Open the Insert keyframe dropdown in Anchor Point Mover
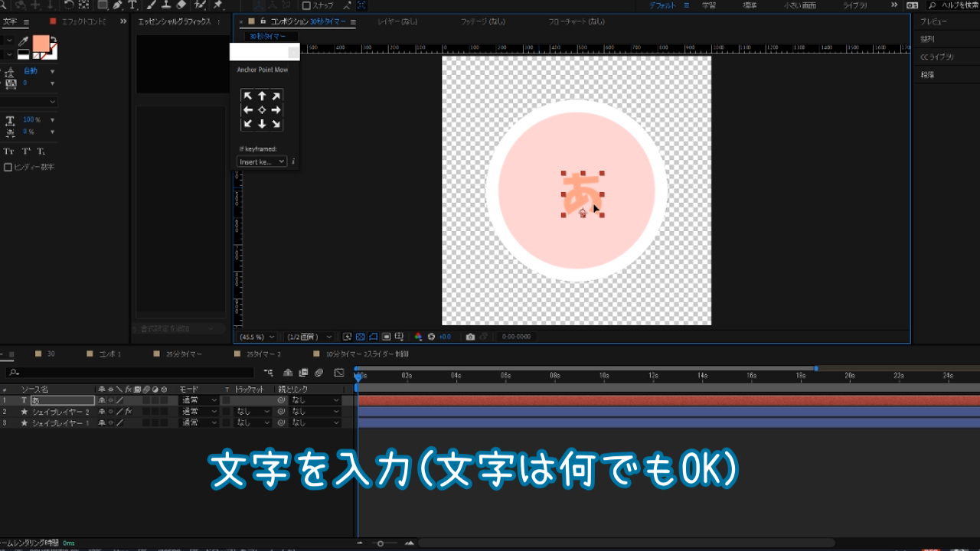 pyautogui.click(x=262, y=161)
